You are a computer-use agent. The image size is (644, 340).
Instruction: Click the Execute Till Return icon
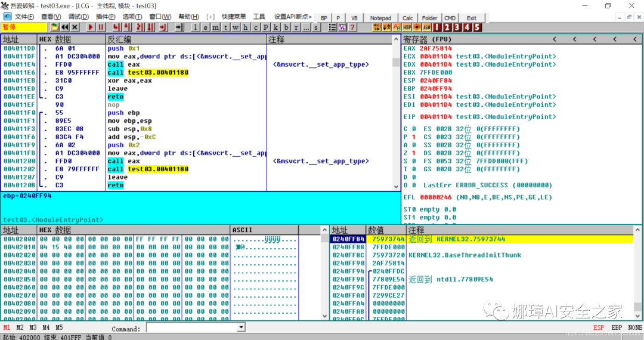coord(163,27)
